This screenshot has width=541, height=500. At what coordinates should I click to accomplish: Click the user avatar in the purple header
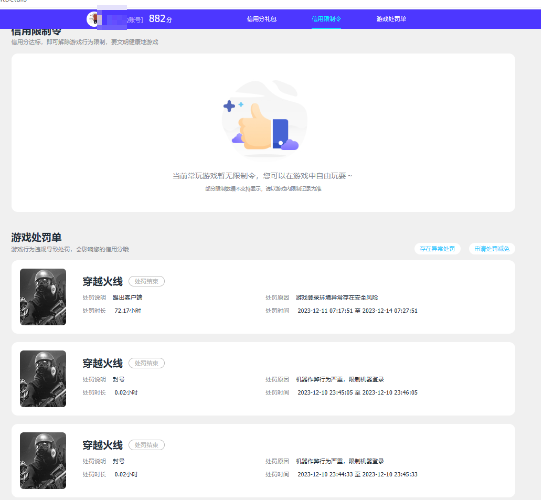coord(92,19)
